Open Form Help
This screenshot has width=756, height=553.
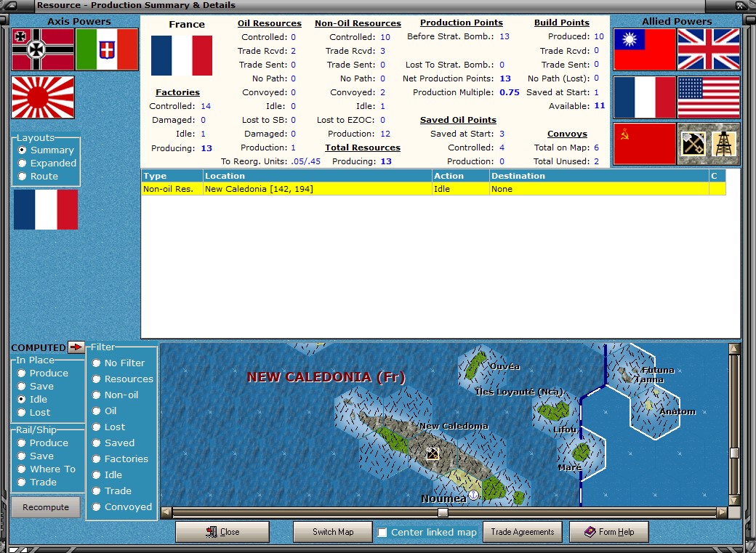coord(609,532)
